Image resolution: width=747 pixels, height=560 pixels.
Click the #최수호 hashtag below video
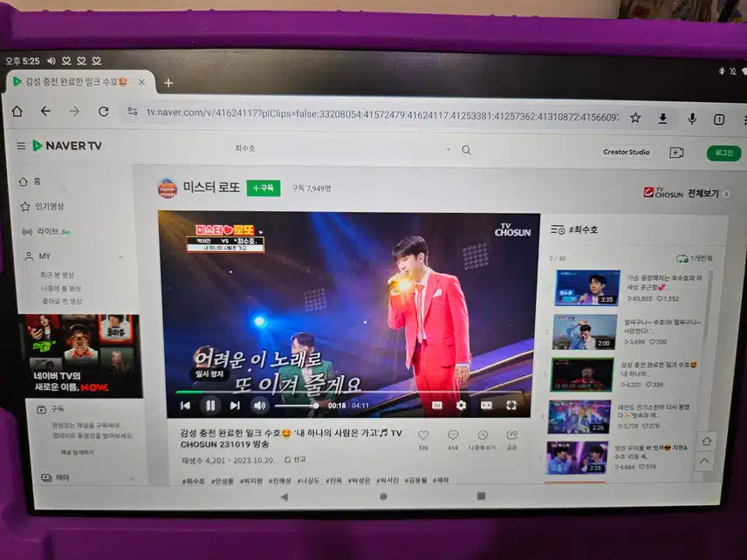[x=194, y=481]
